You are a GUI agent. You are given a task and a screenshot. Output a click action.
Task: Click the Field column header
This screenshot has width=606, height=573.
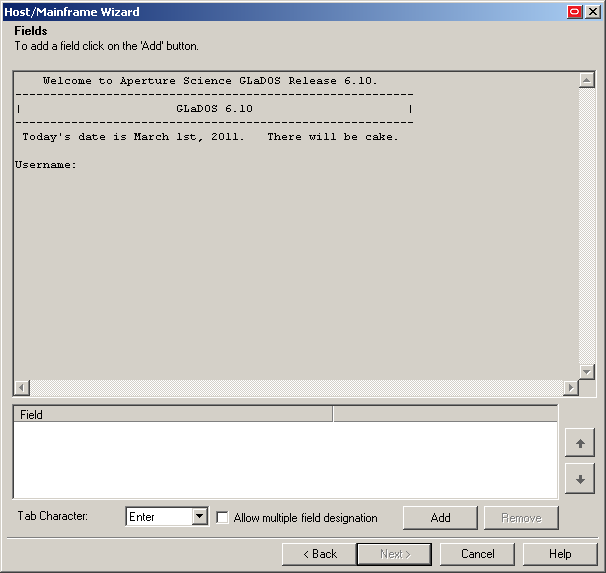[173, 414]
